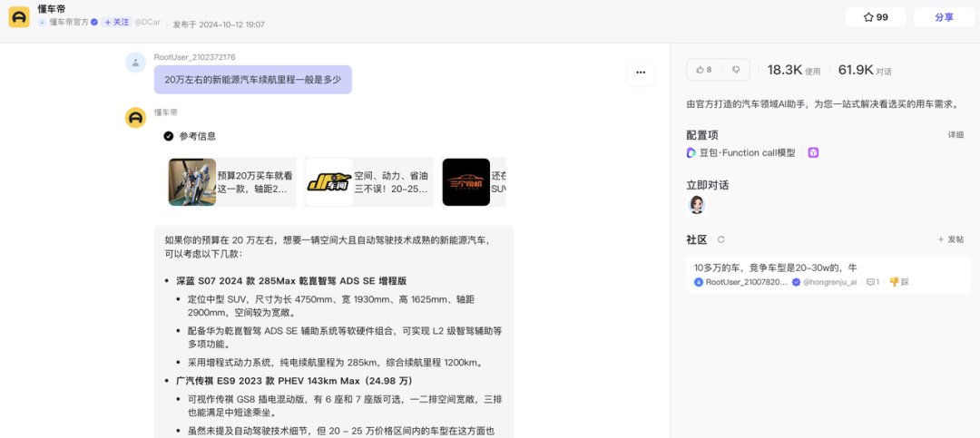Click the 61.9K 对话 conversation stat
980x438 pixels.
coord(865,70)
